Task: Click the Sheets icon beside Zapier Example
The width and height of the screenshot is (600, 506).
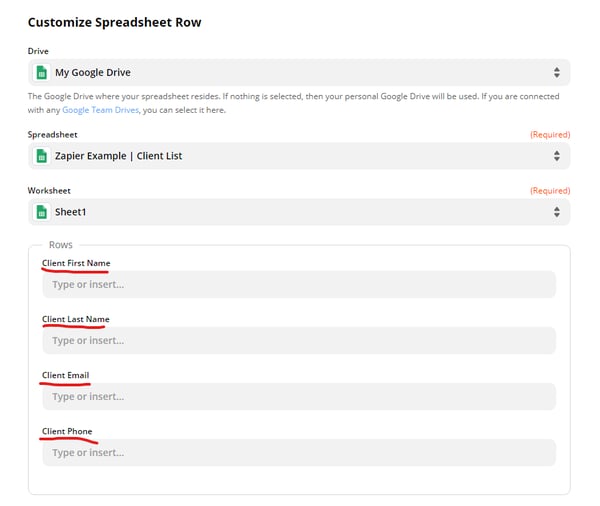Action: [42, 156]
